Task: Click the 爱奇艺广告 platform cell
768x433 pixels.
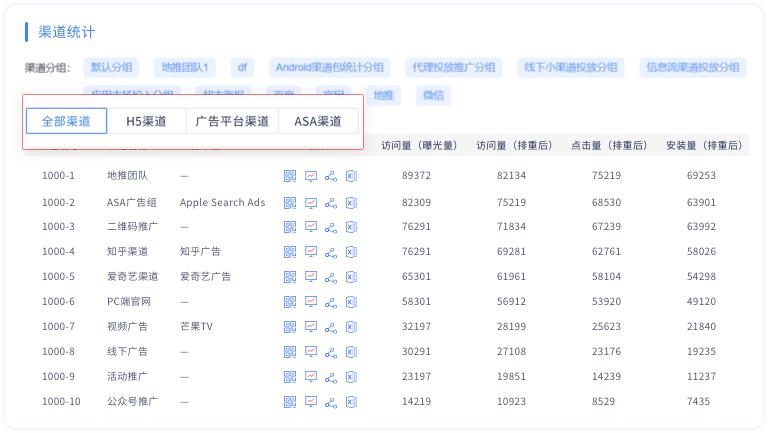Action: point(205,277)
